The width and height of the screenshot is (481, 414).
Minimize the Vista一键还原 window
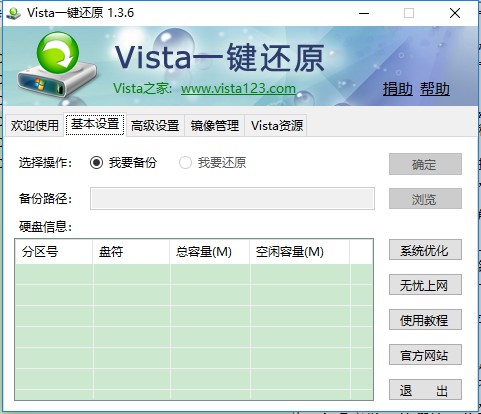364,13
